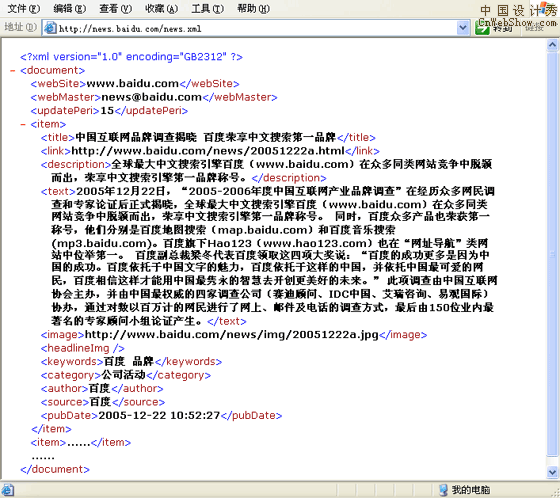Click the green Go arrow icon
The width and height of the screenshot is (560, 498).
point(482,28)
